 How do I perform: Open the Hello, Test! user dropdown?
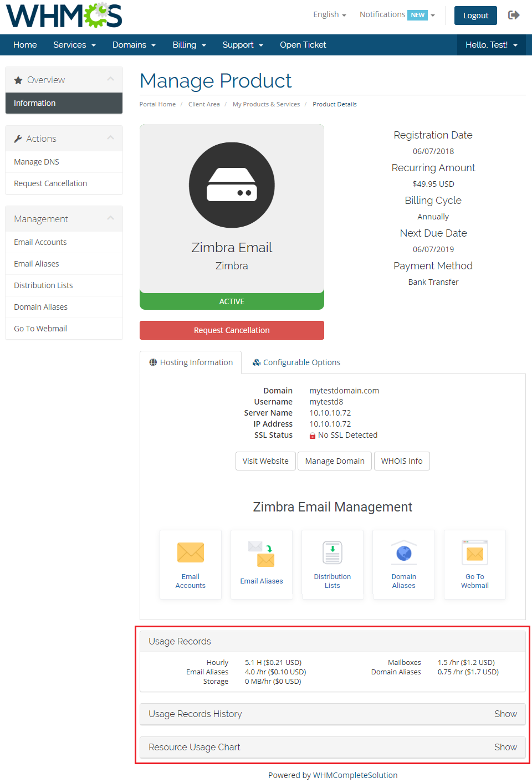[492, 45]
